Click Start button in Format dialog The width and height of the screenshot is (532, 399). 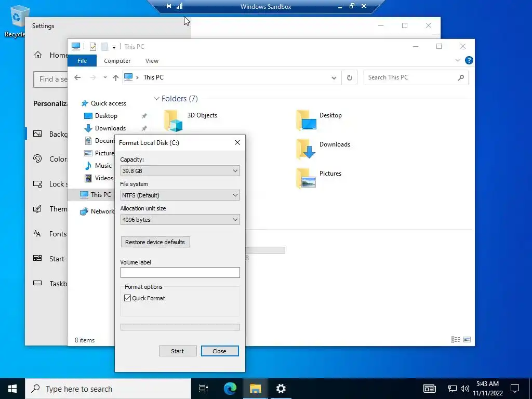click(178, 351)
